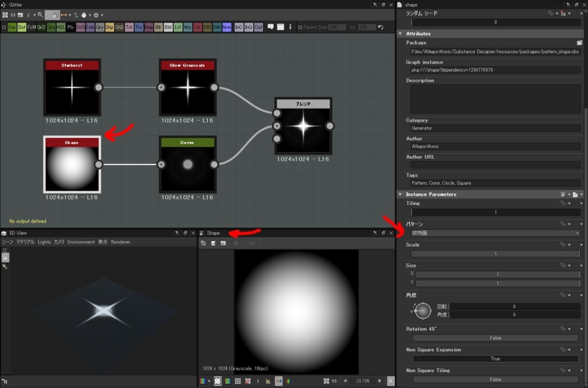Viewport: 588px width, 388px height.
Task: Add Transformation 2D node (Trs)
Action: click(x=139, y=28)
